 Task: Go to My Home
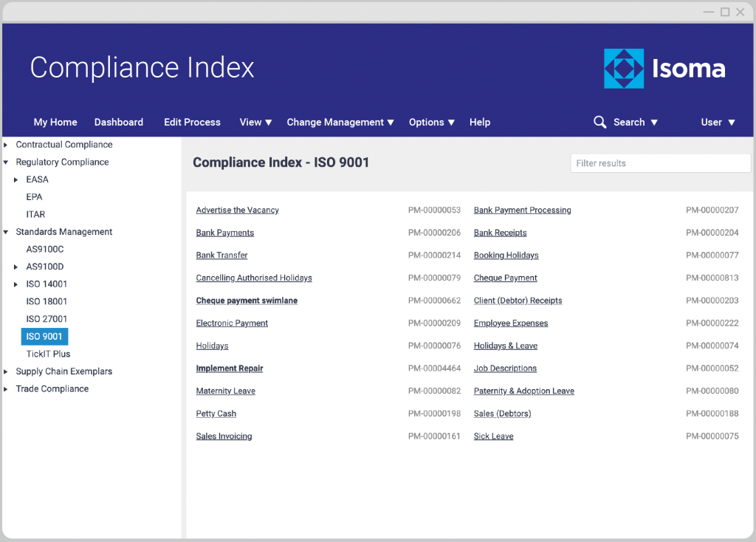pyautogui.click(x=55, y=122)
